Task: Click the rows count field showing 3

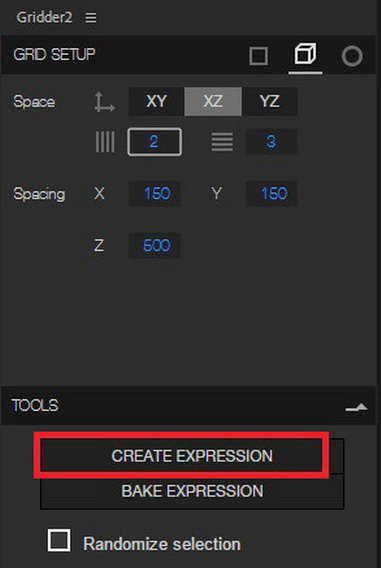Action: (x=271, y=142)
